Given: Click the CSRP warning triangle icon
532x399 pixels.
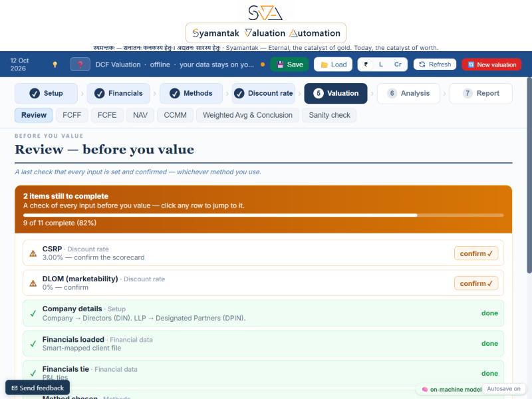Looking at the screenshot, I should click(x=33, y=253).
